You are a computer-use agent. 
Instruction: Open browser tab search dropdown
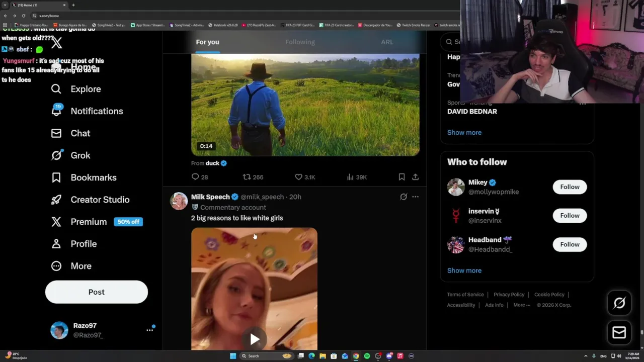coord(5,5)
